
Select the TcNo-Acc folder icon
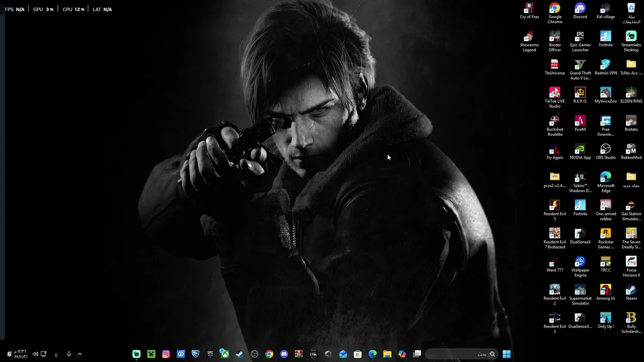631,67
